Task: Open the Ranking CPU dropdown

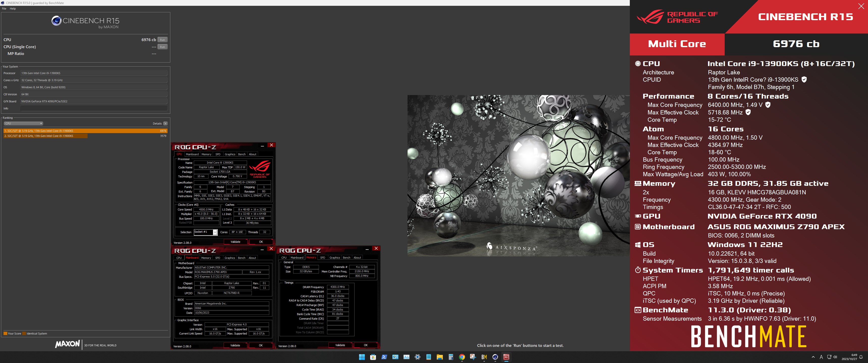Action: (23, 124)
